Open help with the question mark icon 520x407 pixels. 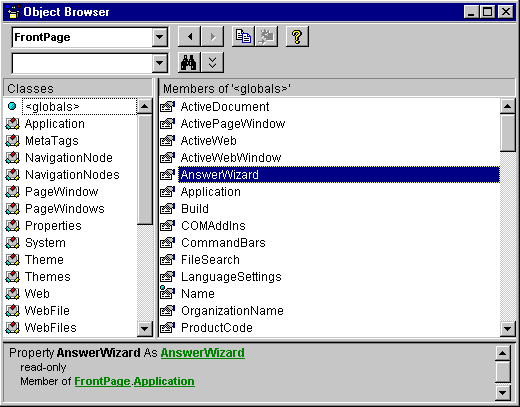(297, 36)
